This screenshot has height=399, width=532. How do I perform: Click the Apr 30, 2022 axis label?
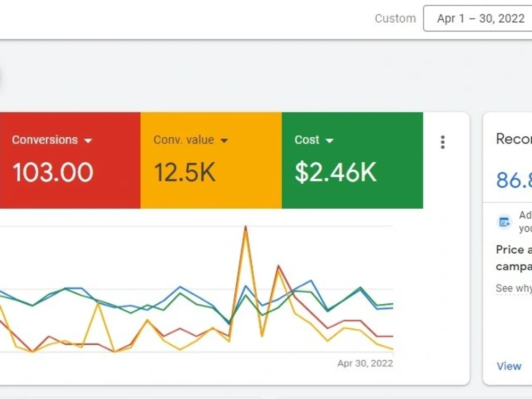coord(365,363)
